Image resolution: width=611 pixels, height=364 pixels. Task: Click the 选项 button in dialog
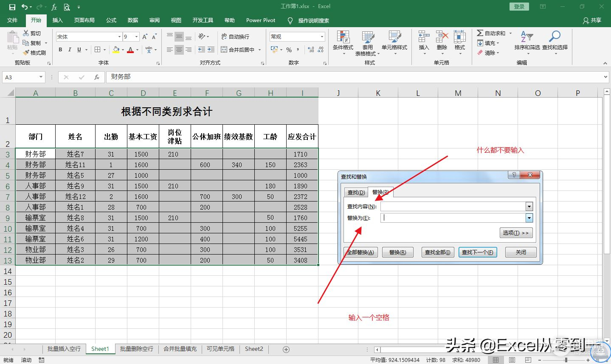pos(515,233)
